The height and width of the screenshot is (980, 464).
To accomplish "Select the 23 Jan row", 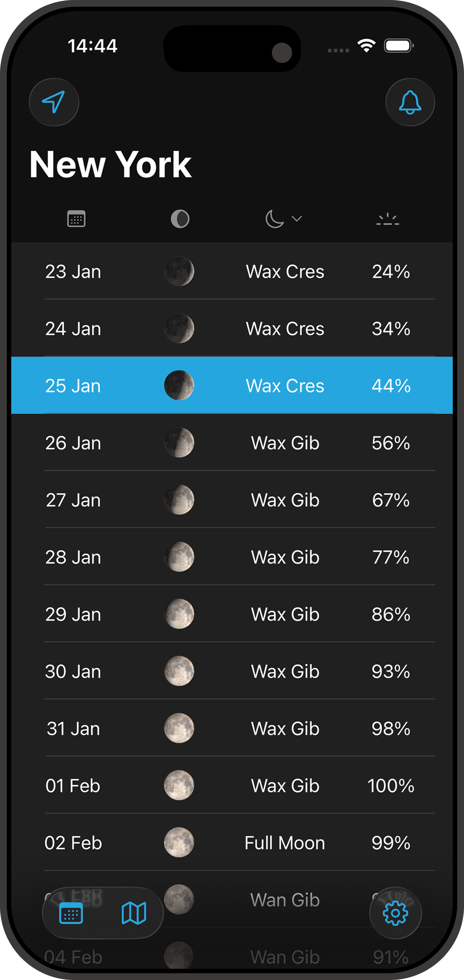I will coord(232,271).
